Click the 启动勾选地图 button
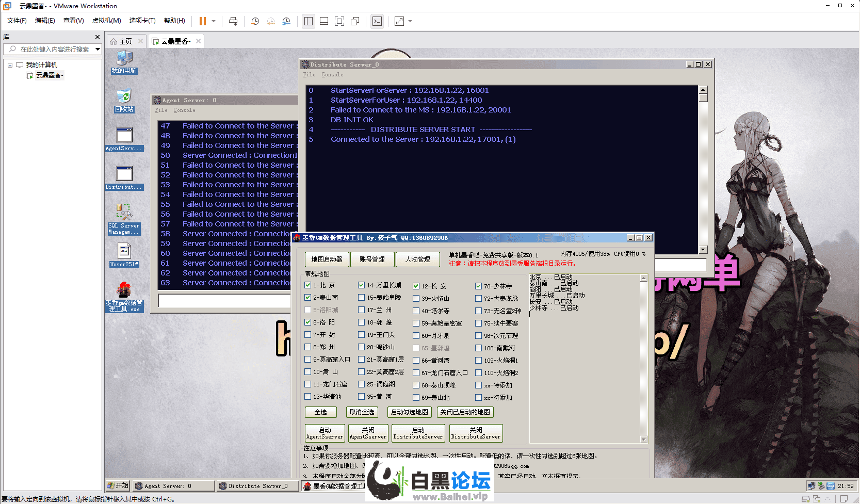The height and width of the screenshot is (504, 860). (410, 412)
